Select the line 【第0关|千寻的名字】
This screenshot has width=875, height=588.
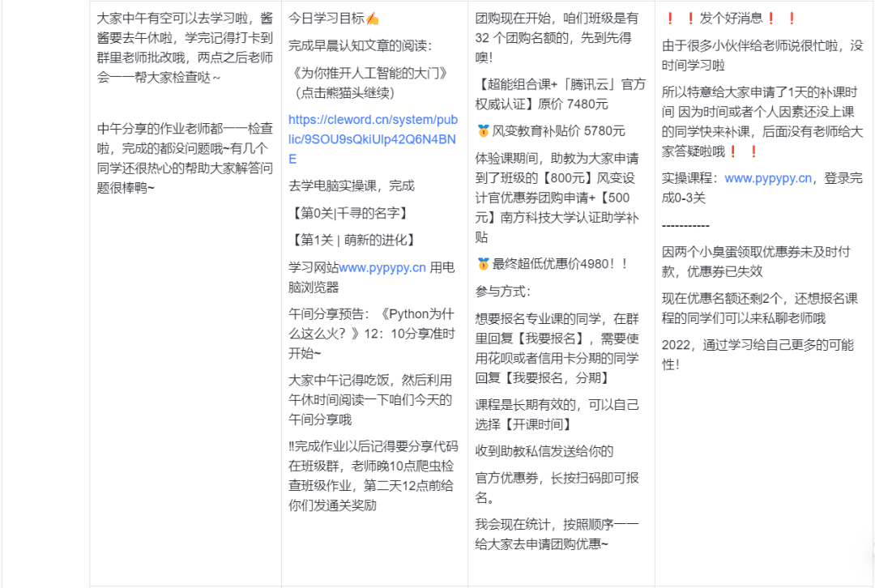coord(351,213)
